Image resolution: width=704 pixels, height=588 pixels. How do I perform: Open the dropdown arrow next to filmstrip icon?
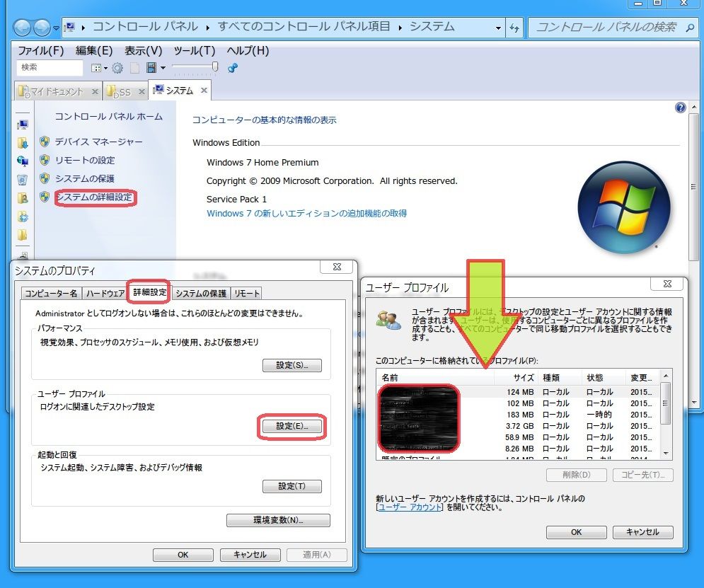click(163, 68)
